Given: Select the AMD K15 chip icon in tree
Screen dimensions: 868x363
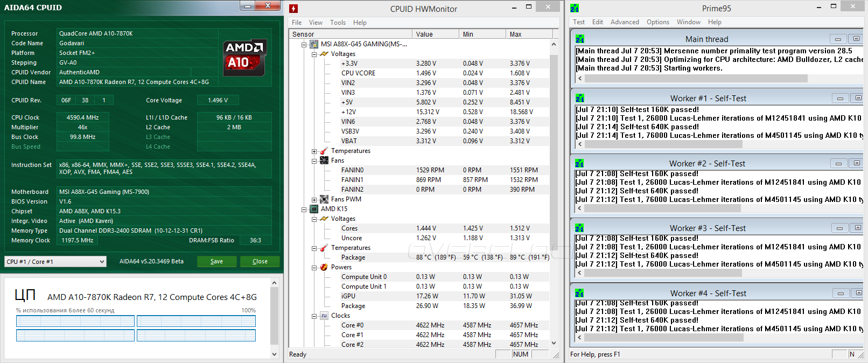Looking at the screenshot, I should coord(314,209).
